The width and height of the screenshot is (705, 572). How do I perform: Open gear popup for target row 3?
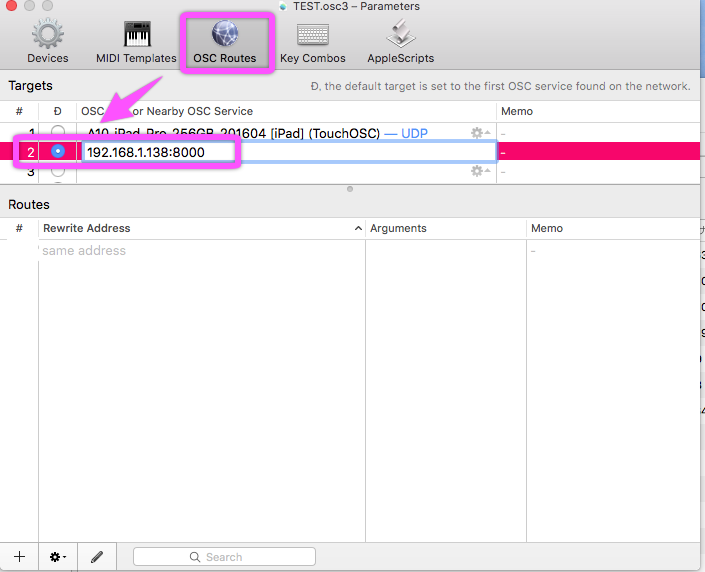pyautogui.click(x=480, y=171)
